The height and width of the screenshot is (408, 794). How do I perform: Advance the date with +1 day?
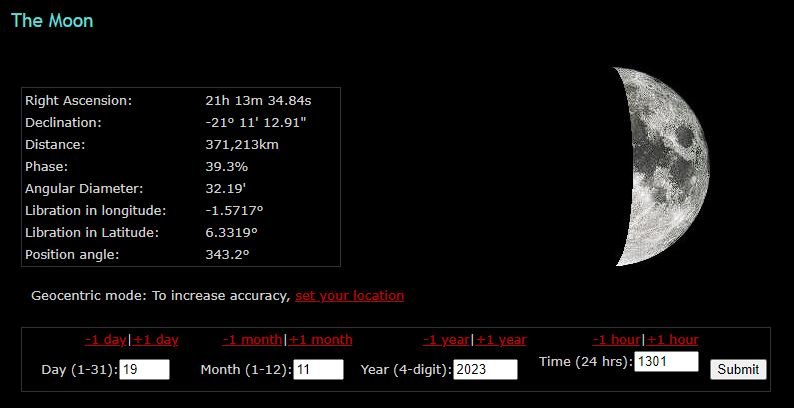point(155,340)
